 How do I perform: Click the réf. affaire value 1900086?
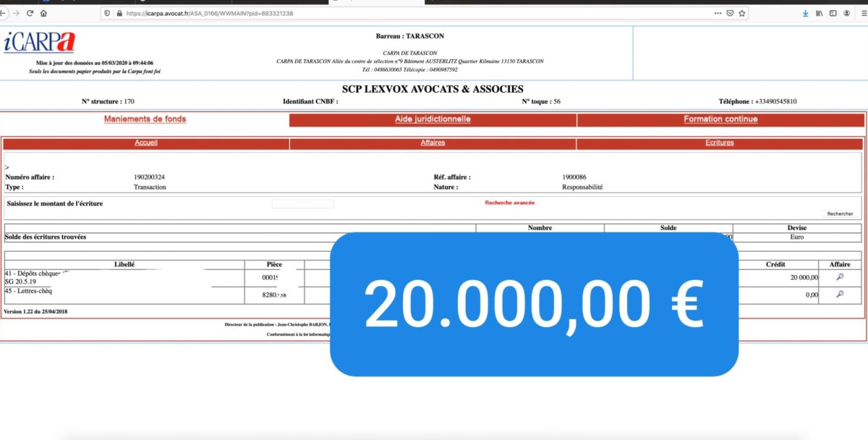[x=576, y=177]
